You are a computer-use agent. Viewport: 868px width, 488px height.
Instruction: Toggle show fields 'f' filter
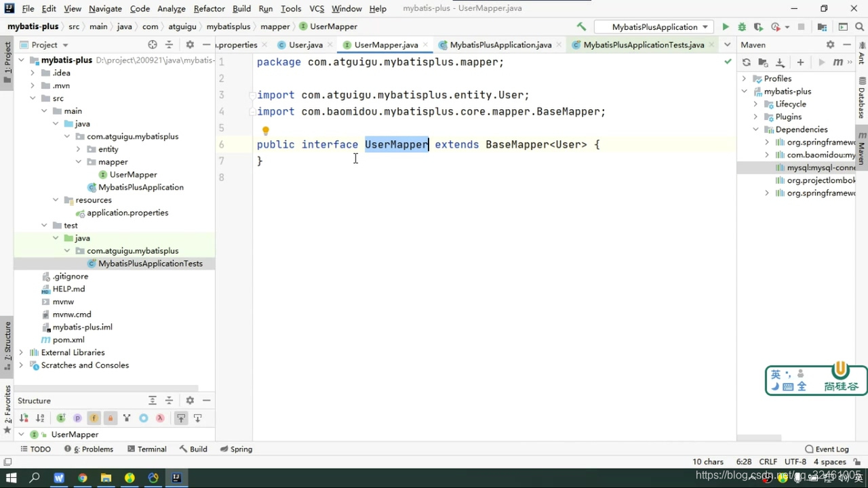pyautogui.click(x=94, y=418)
